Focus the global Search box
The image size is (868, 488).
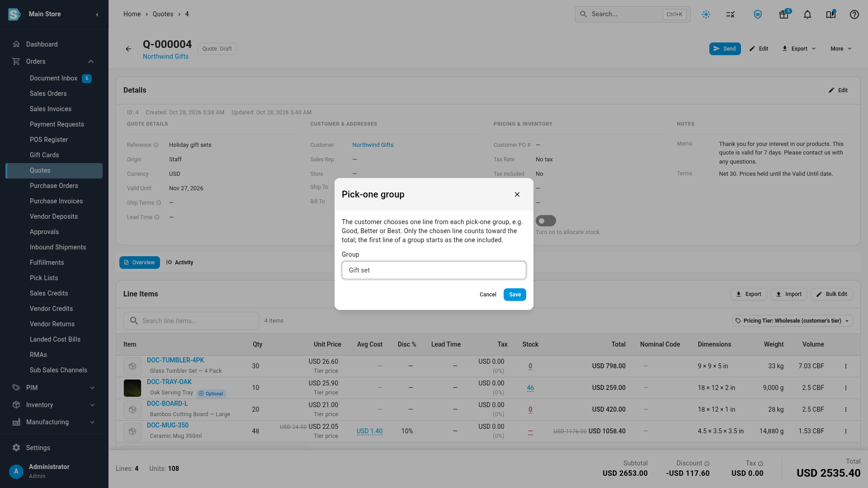pyautogui.click(x=633, y=14)
